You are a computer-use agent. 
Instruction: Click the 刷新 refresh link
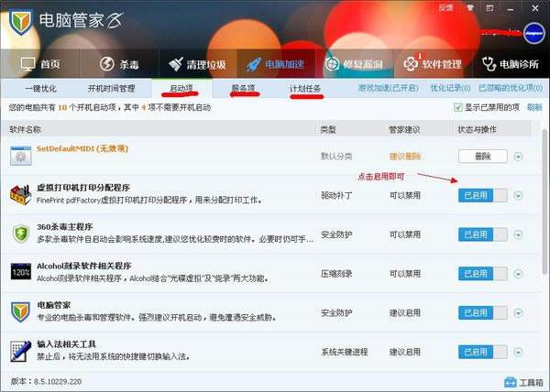pos(533,107)
